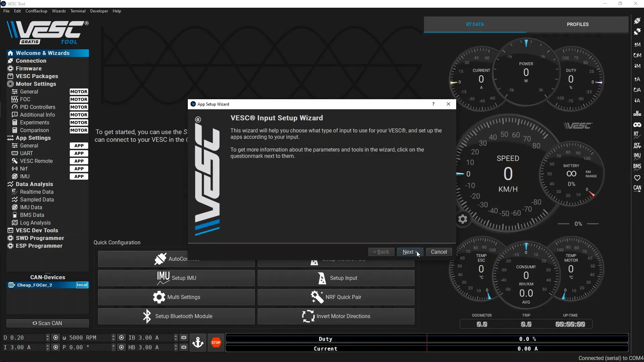Click the IB current loop toggle icon
Screen dimensions: 644x362
[x=184, y=338]
